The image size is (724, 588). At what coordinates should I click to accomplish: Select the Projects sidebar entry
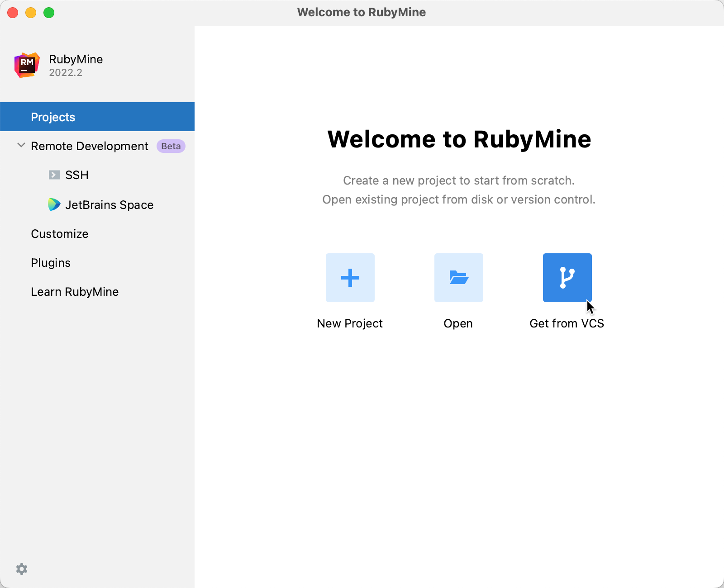[53, 117]
